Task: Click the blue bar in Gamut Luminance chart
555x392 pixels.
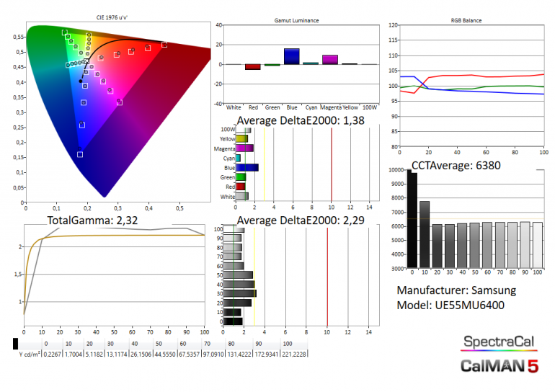Action: [292, 56]
